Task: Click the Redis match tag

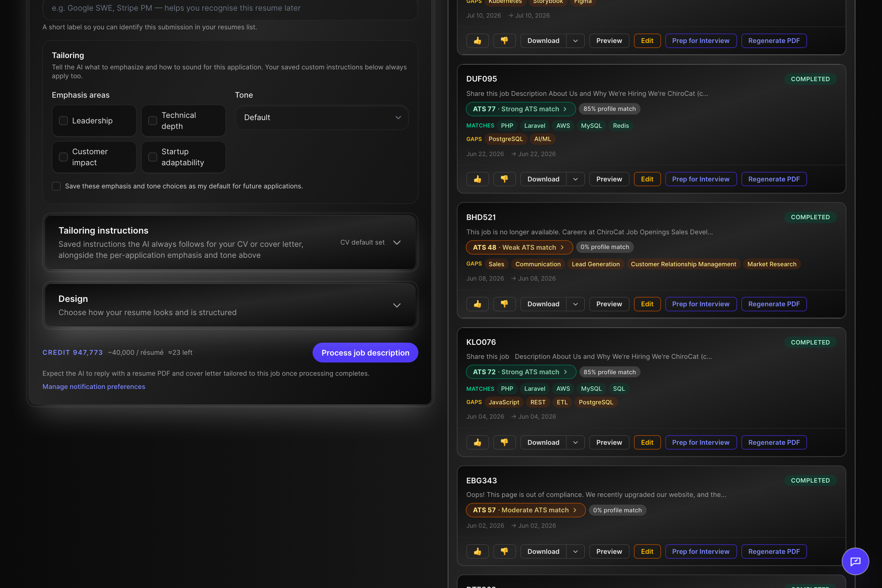Action: tap(620, 126)
